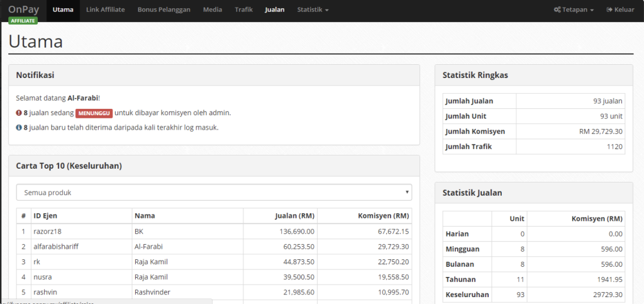
Task: Click the red exclamation notification icon
Action: (19, 113)
